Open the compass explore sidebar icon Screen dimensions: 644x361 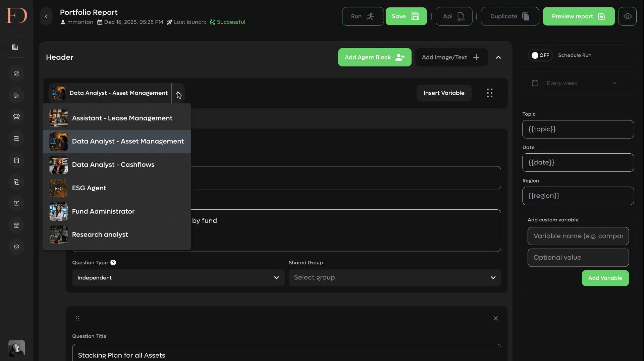tap(16, 74)
